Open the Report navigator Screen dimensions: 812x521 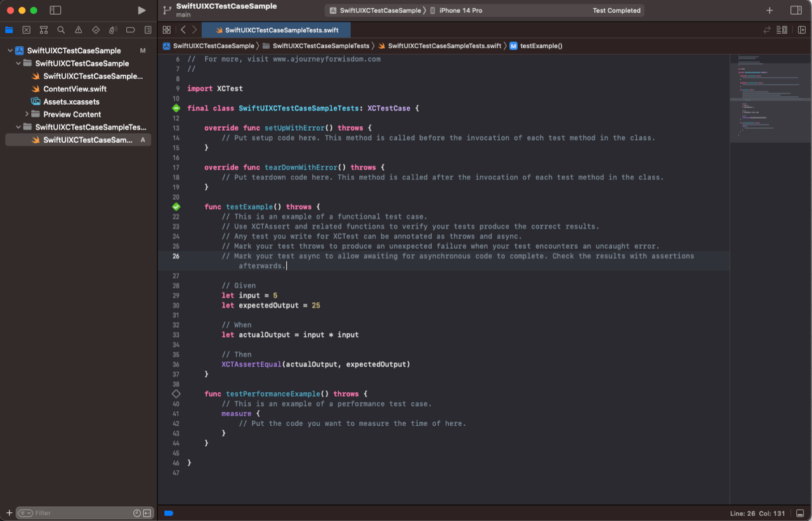[148, 30]
